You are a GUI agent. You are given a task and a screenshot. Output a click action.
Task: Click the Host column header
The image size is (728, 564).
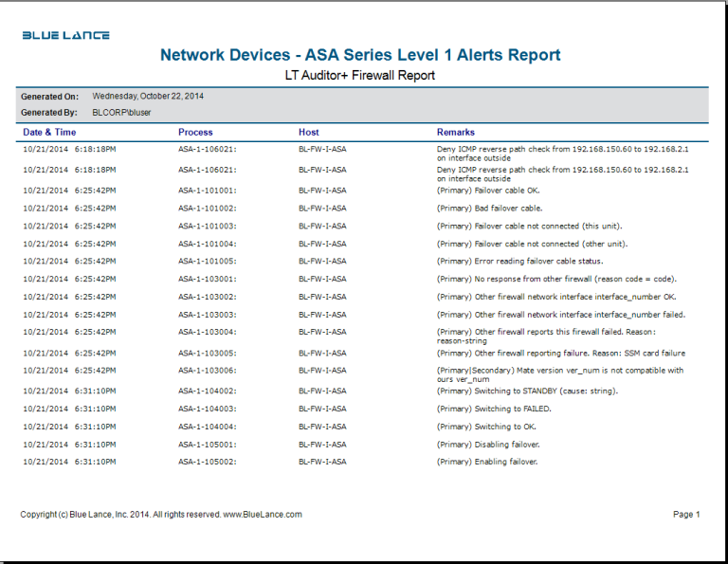(x=309, y=133)
